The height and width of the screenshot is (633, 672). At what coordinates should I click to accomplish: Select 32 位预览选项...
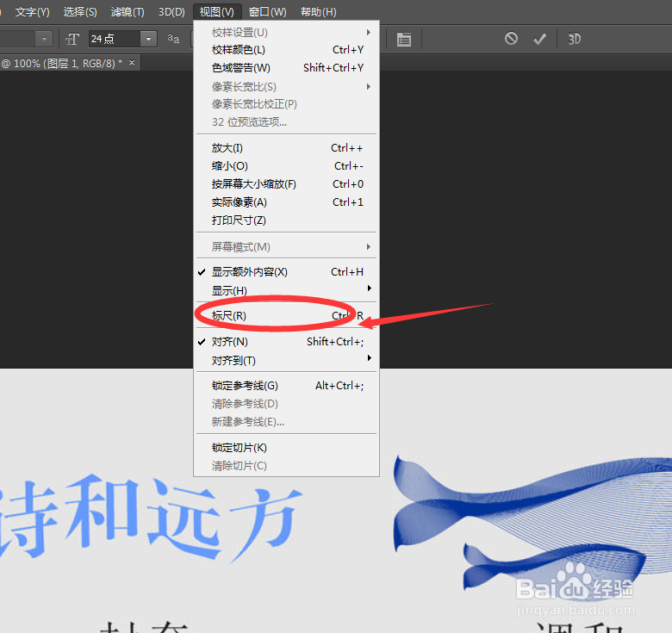pos(286,122)
